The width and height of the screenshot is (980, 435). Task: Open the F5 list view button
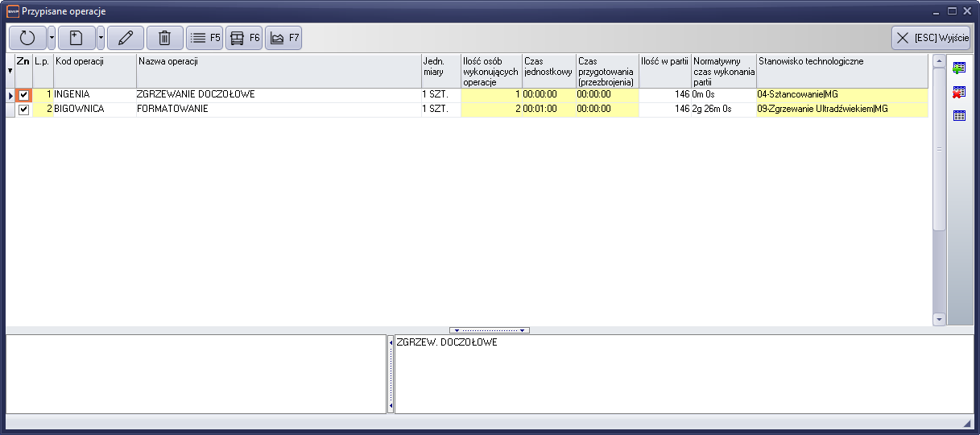[205, 38]
